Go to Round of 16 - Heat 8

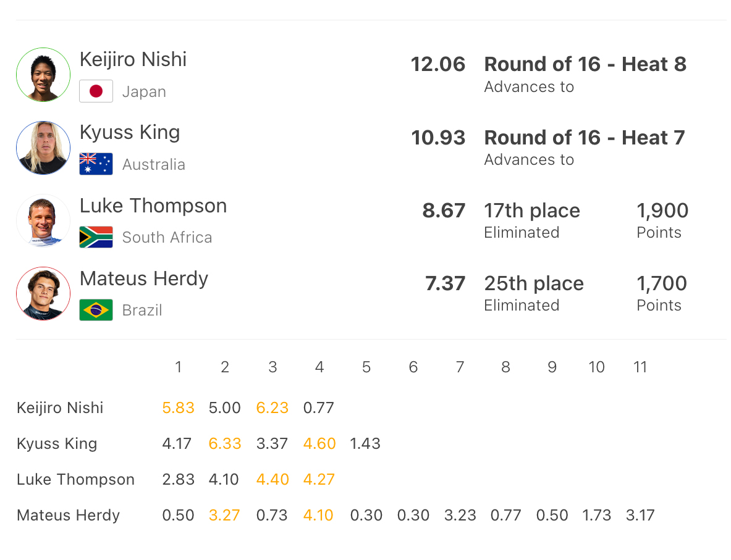point(585,64)
